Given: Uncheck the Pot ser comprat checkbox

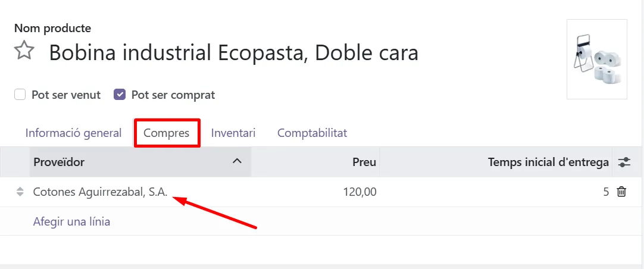Looking at the screenshot, I should click(x=120, y=95).
